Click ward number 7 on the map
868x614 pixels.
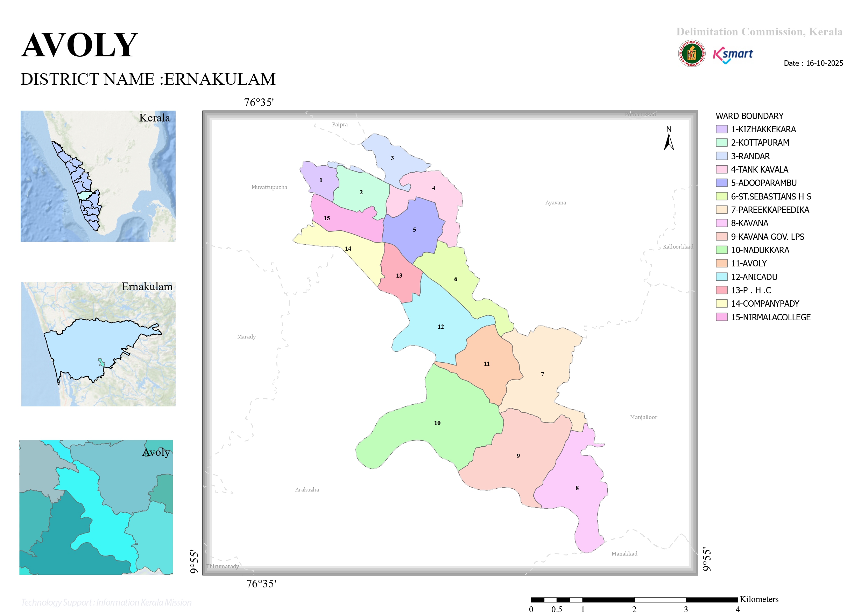pos(543,374)
